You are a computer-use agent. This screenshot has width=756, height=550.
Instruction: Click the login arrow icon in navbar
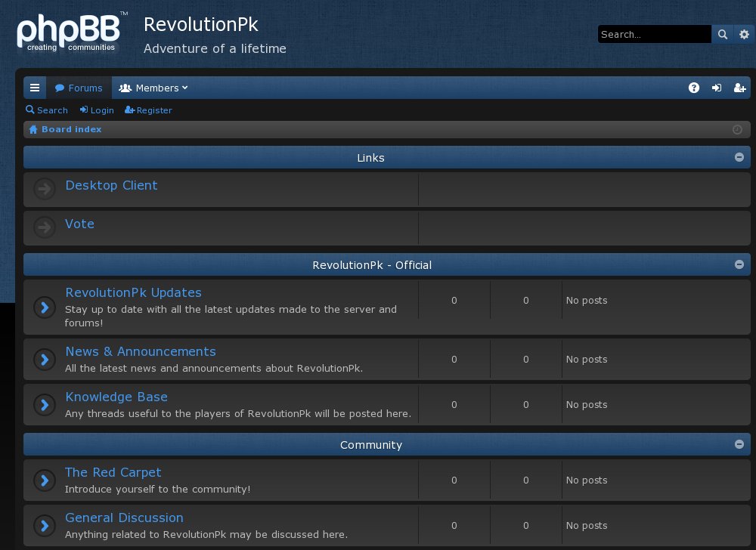(x=717, y=88)
